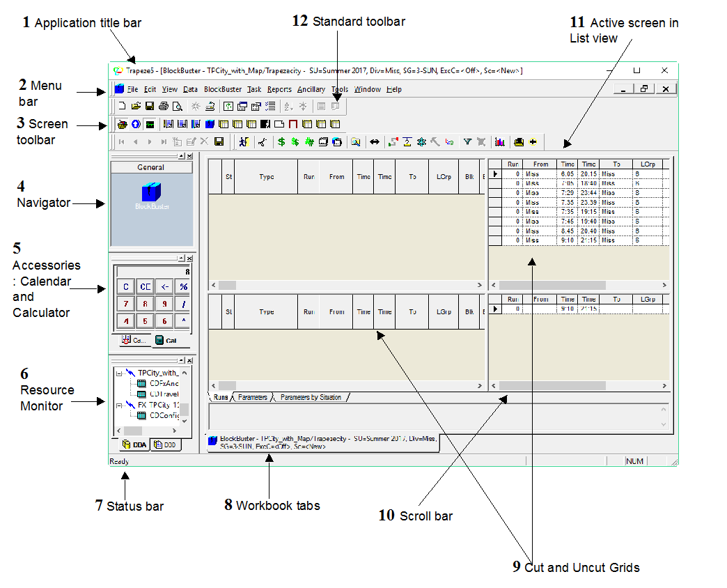Select the CDConfig item in Resource Monitor
Screen dimensions: 727x588
point(164,415)
